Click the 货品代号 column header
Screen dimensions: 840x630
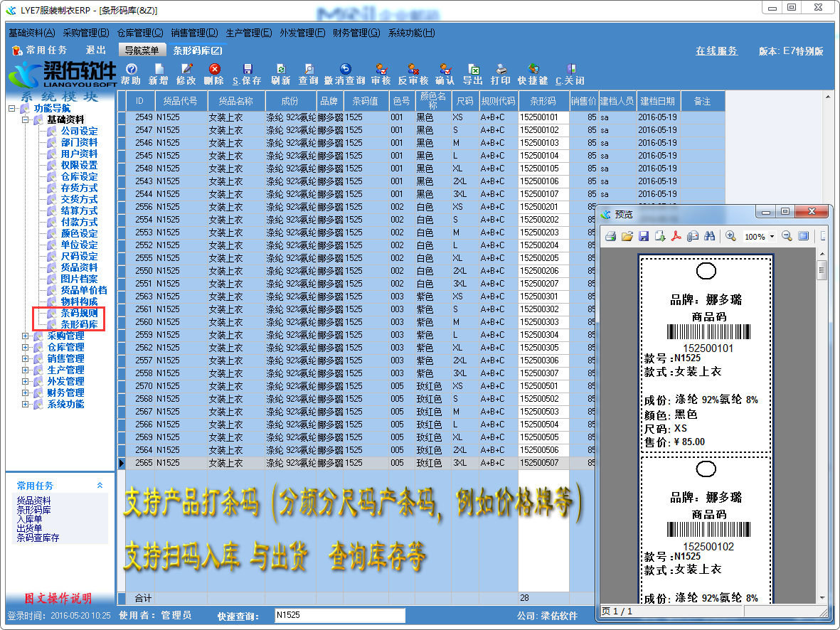[181, 101]
